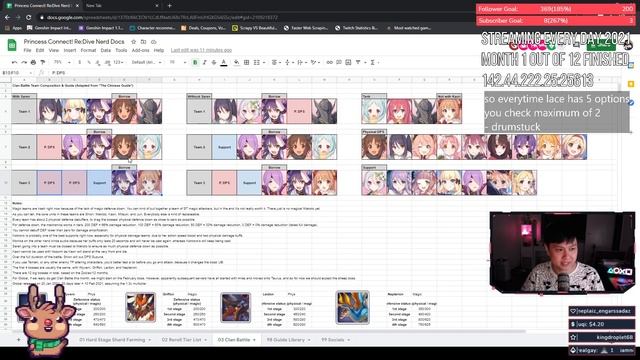Open horizontal align dropdown
640x360 pixels.
click(x=276, y=62)
